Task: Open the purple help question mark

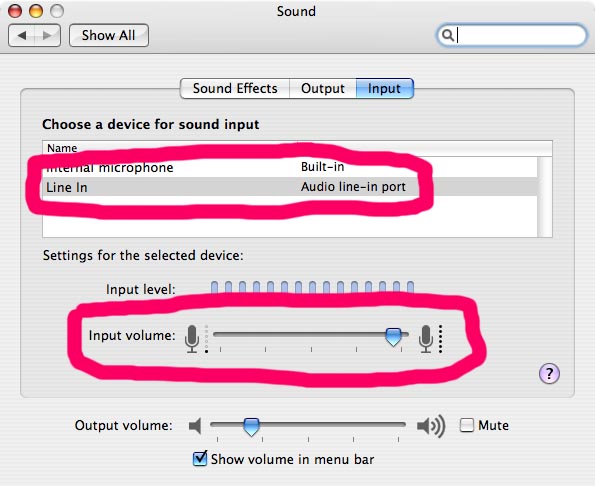Action: click(549, 373)
